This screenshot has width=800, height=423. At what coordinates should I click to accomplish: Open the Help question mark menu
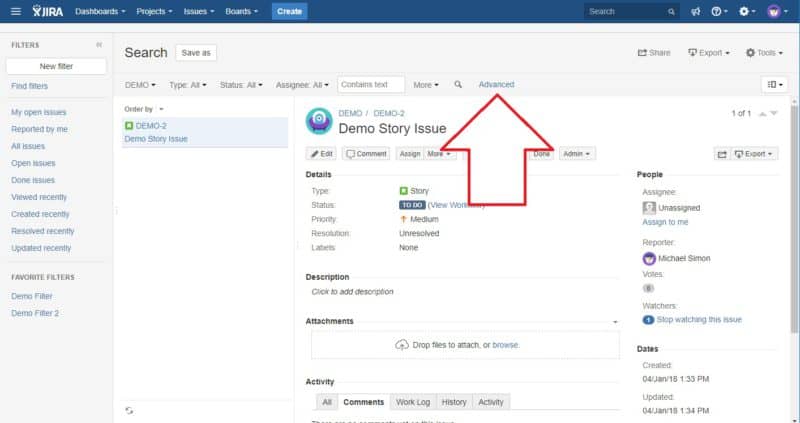[719, 11]
